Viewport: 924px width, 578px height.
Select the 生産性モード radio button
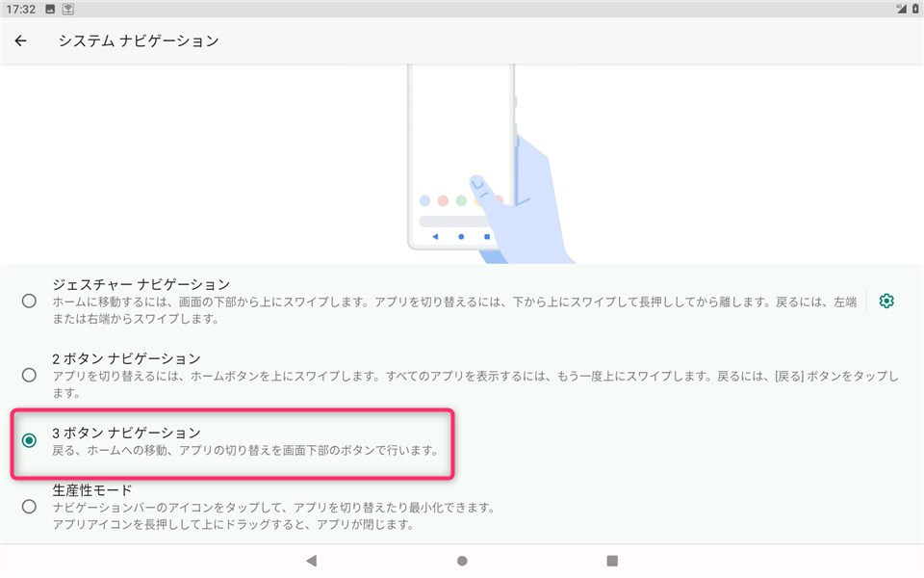point(29,507)
